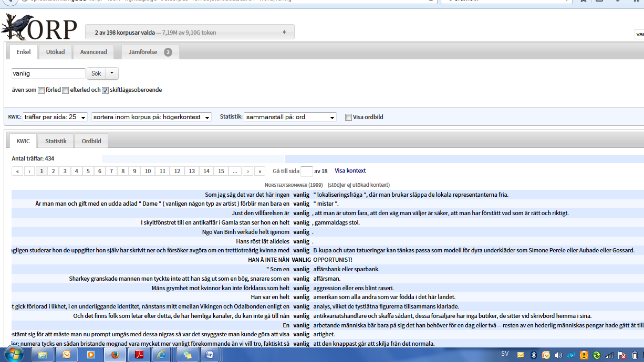
Task: Expand the arrow next to the Sök button
Action: pyautogui.click(x=112, y=73)
